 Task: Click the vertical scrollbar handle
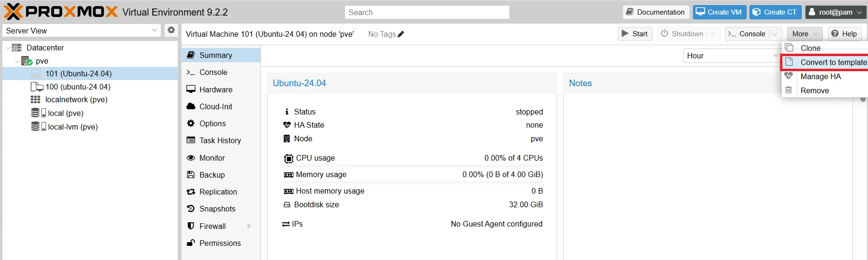[x=863, y=99]
